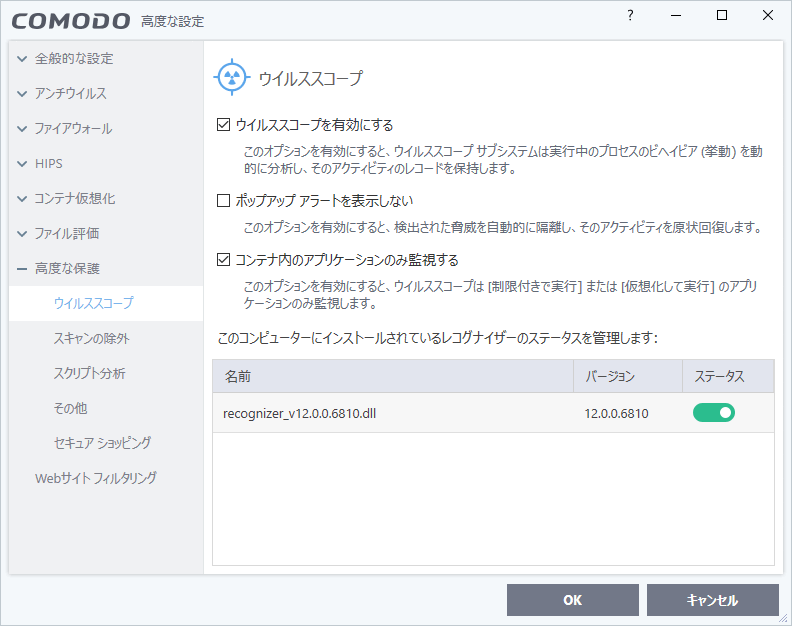Screen dimensions: 792x626
Task: Click the VirusScope radar icon in header
Action: 232,77
